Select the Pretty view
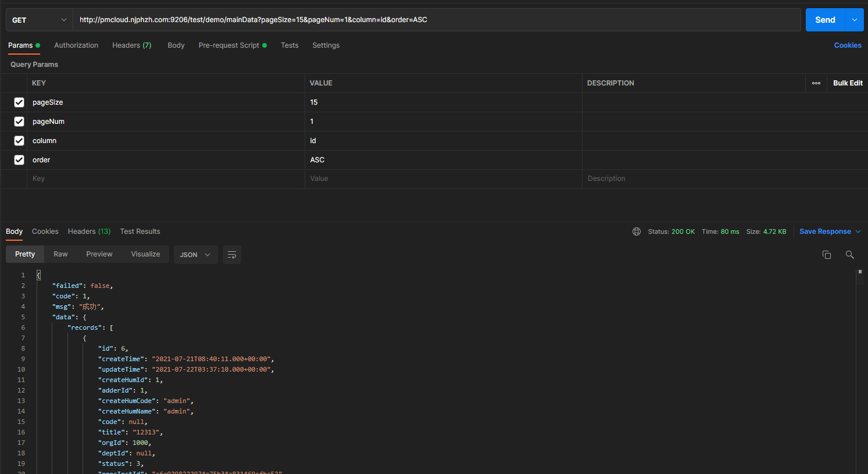This screenshot has width=868, height=474. coord(25,254)
